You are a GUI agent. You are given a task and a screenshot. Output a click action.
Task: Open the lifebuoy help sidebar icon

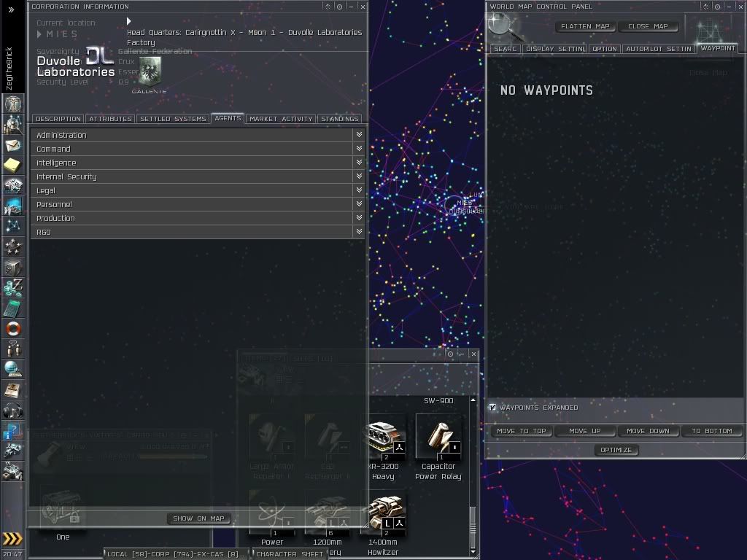point(13,329)
